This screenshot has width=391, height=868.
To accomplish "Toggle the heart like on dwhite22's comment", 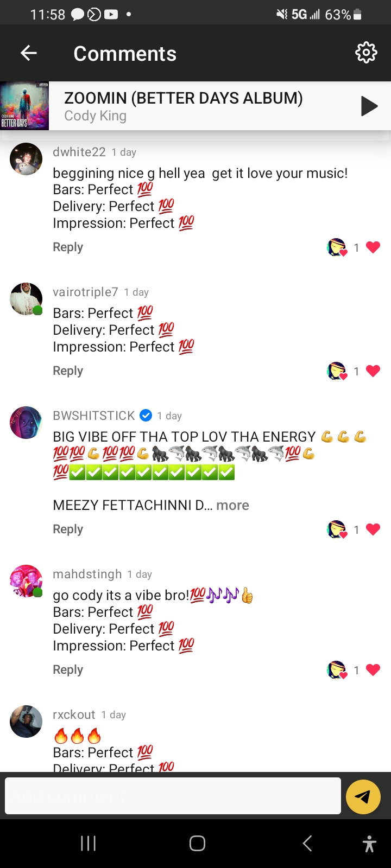I will [x=373, y=247].
